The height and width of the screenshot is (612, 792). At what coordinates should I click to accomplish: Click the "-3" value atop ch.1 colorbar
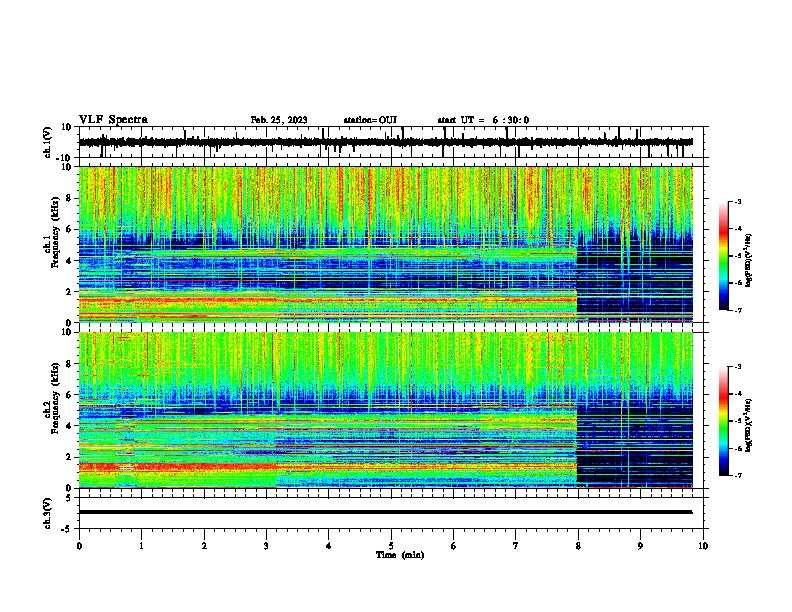(737, 202)
